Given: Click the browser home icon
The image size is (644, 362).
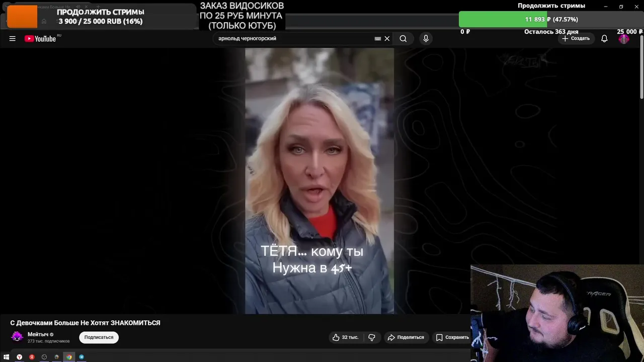Looking at the screenshot, I should click(x=44, y=22).
